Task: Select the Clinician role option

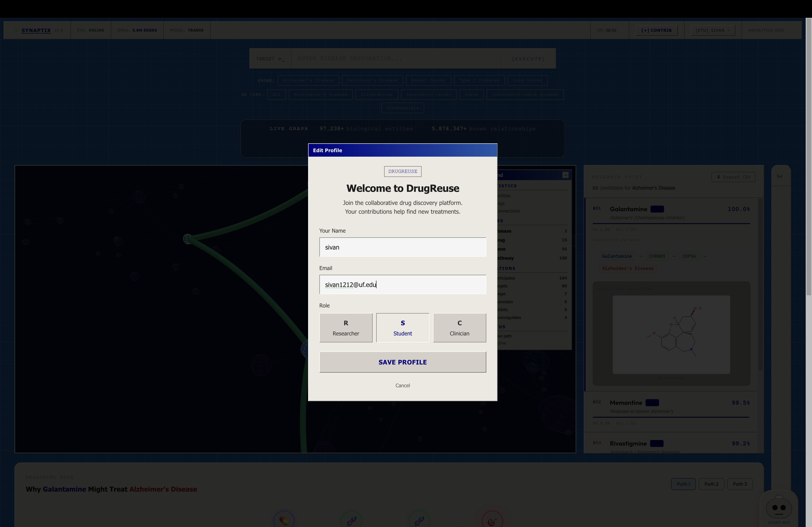Action: pyautogui.click(x=459, y=328)
